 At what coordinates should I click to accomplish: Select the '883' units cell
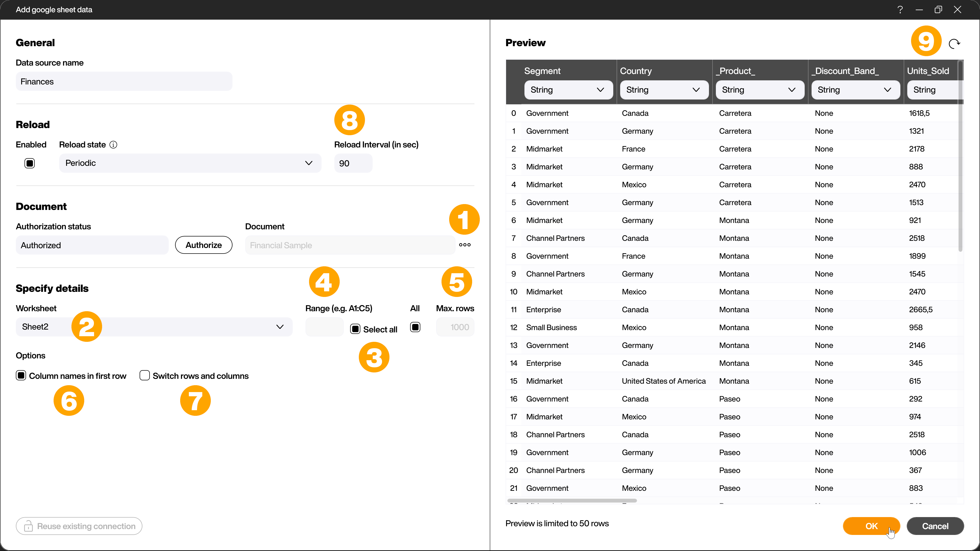(x=916, y=488)
